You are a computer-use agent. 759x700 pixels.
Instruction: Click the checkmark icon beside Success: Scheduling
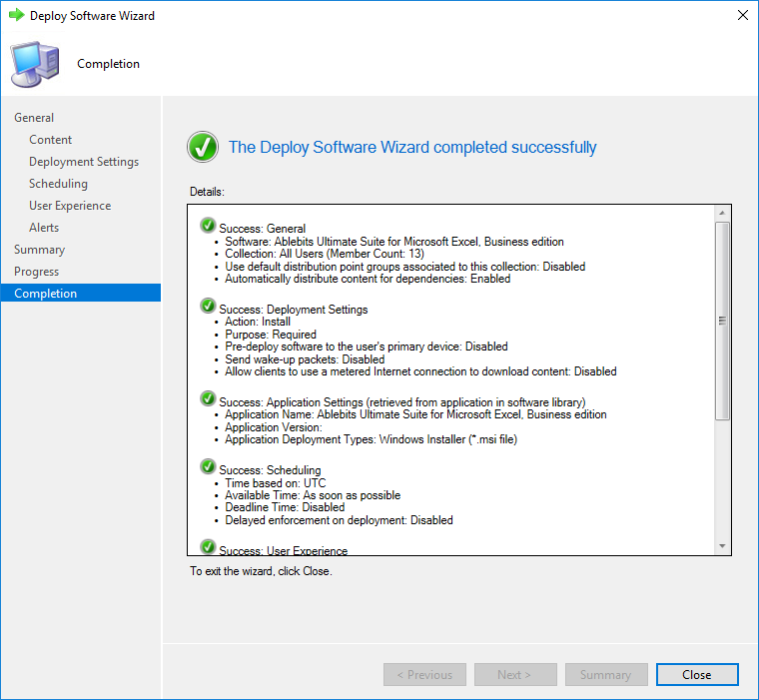point(208,466)
